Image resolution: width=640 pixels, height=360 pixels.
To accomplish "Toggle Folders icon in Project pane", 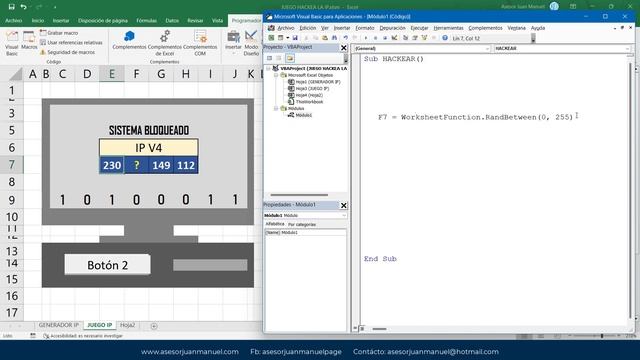I will click(x=290, y=58).
